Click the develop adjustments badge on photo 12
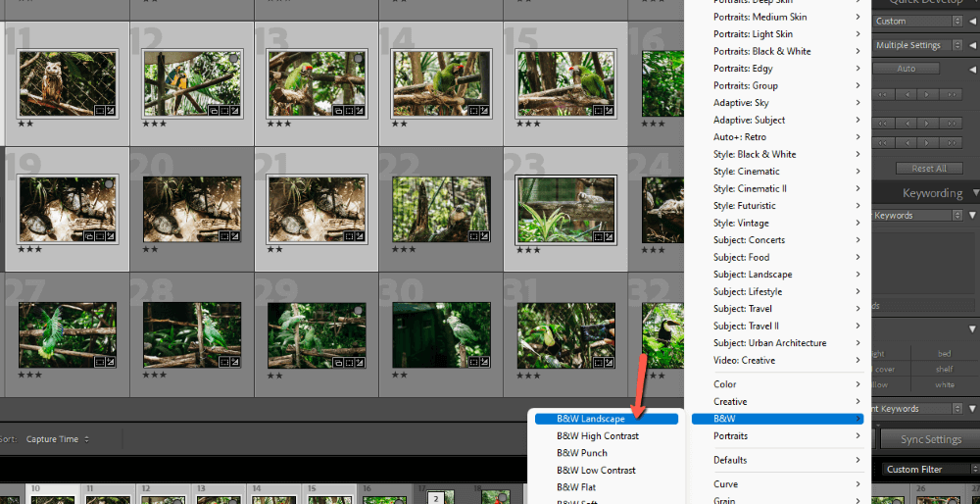This screenshot has height=504, width=980. (235, 111)
